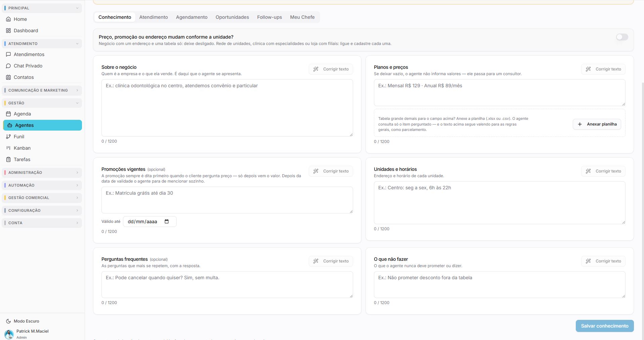Click the Válido até date field
The image size is (644, 340).
[150, 222]
